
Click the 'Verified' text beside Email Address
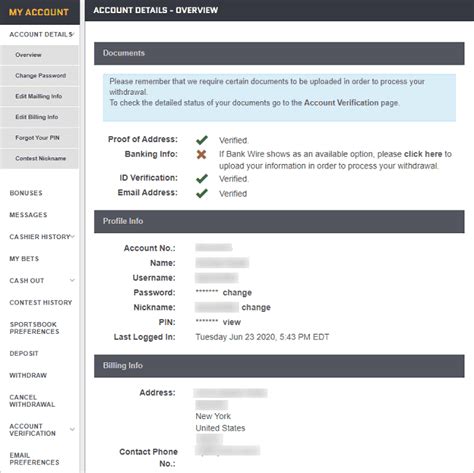pyautogui.click(x=233, y=194)
